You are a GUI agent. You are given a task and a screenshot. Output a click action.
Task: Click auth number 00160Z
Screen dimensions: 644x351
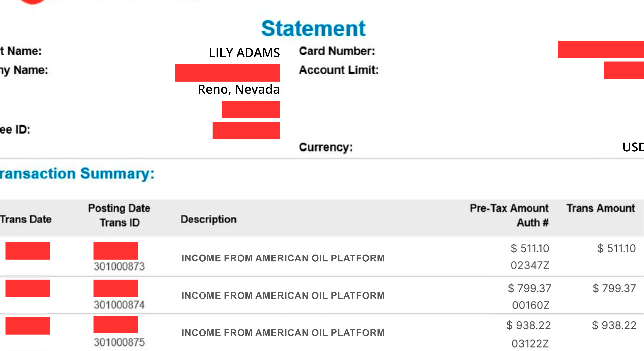click(531, 305)
